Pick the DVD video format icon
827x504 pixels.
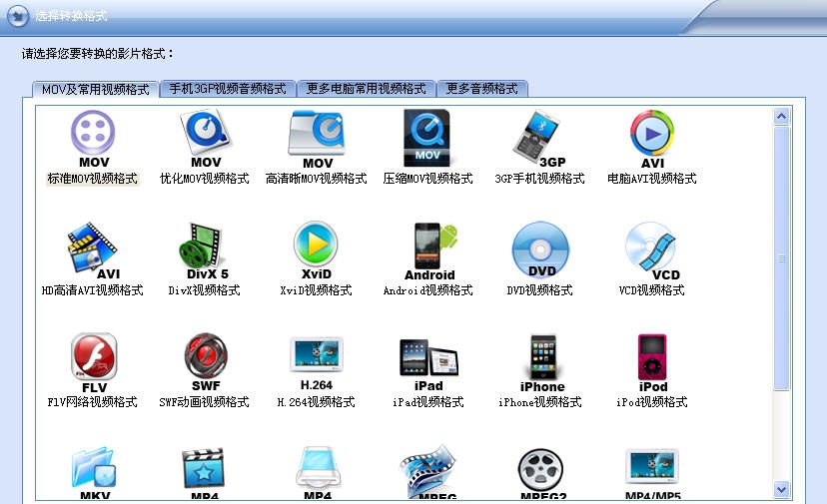coord(540,249)
